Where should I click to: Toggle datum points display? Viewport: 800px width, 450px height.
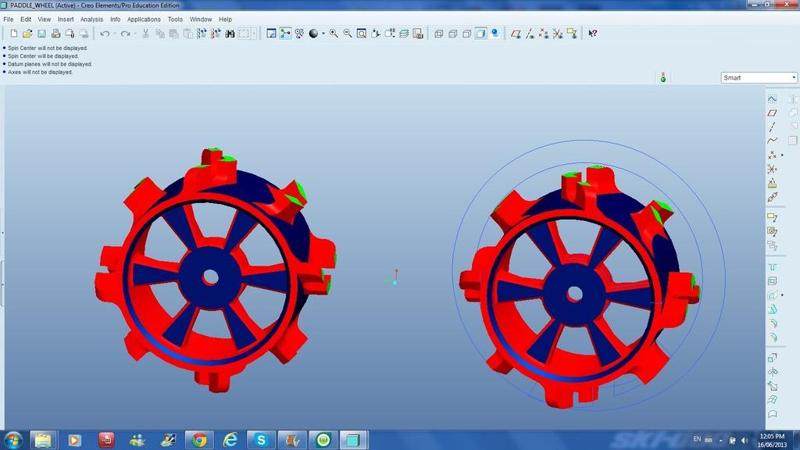[x=544, y=34]
